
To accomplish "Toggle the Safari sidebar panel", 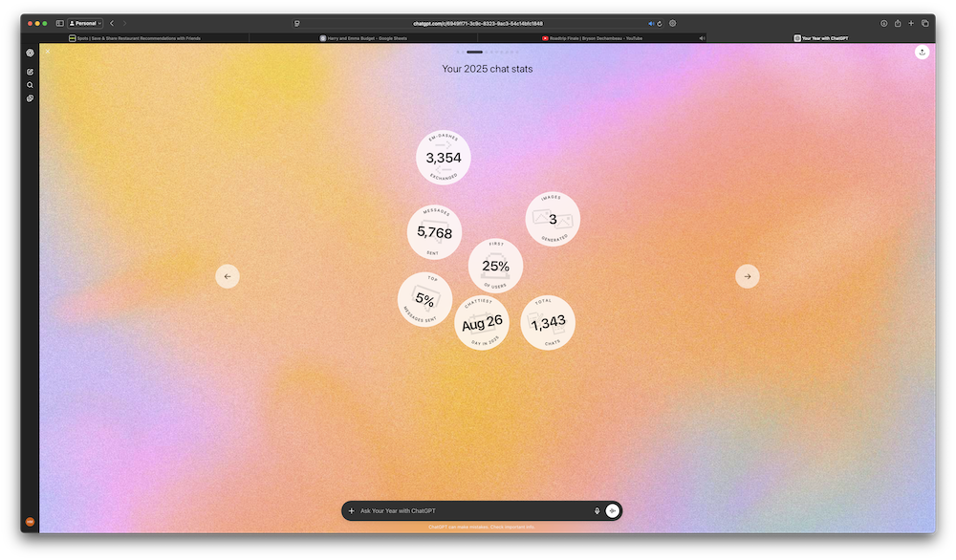I will coord(59,23).
